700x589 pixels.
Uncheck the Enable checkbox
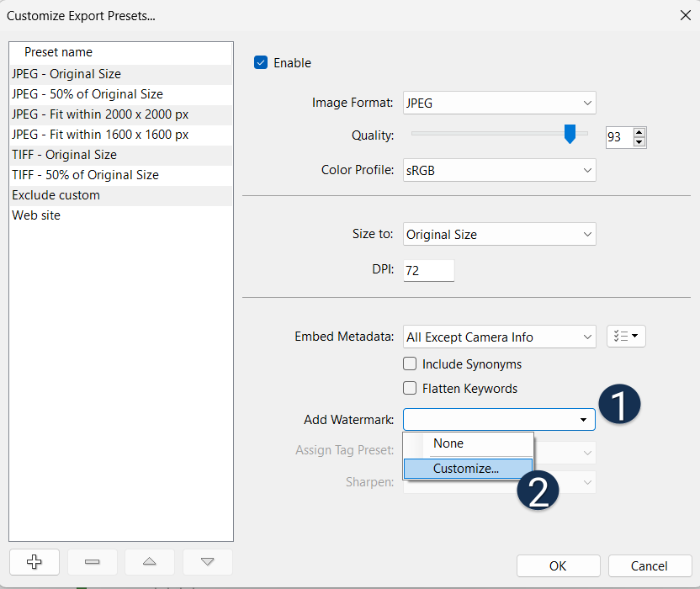pos(261,63)
